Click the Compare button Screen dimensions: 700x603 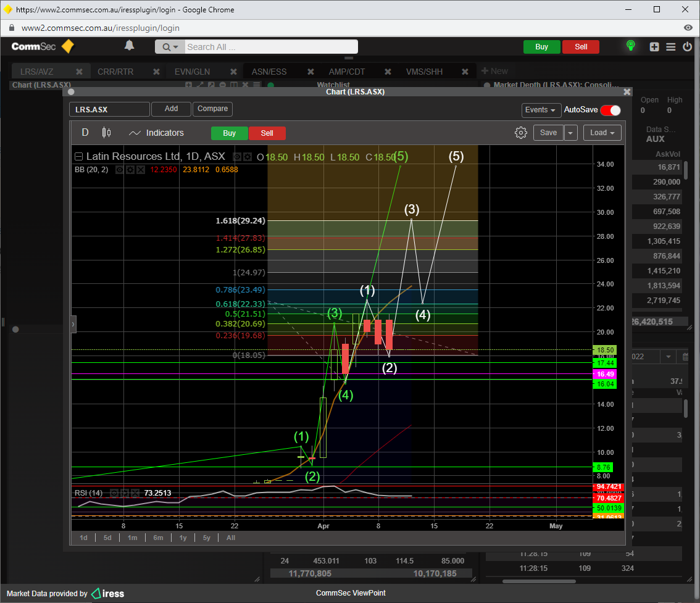click(x=212, y=109)
